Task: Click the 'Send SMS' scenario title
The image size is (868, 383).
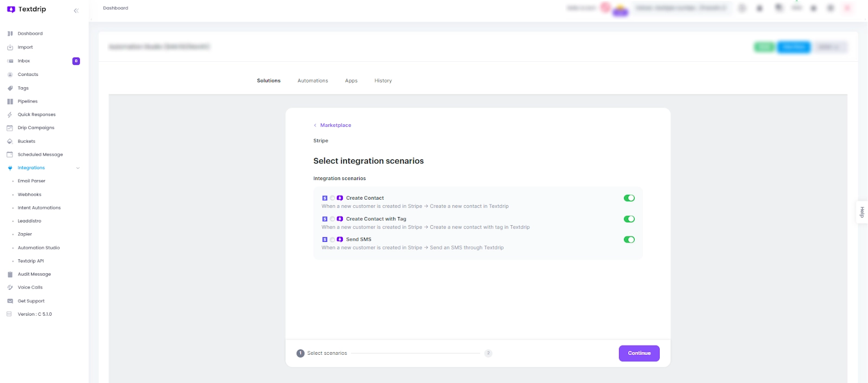Action: pos(359,239)
